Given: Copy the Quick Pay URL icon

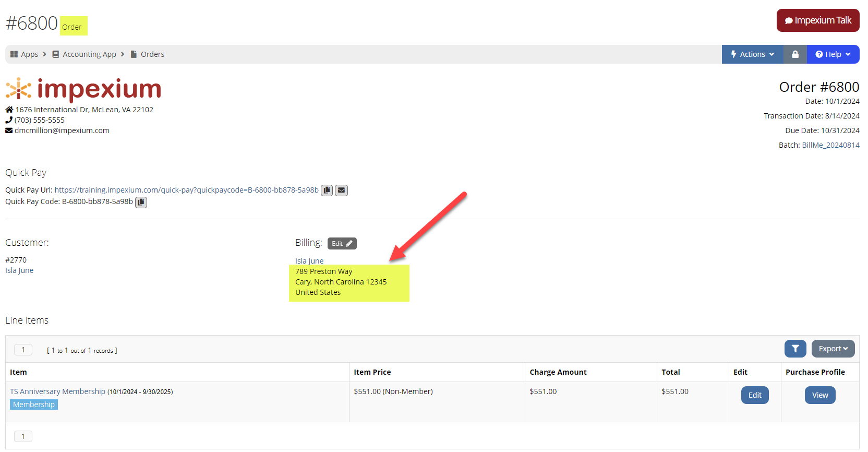Looking at the screenshot, I should [327, 191].
